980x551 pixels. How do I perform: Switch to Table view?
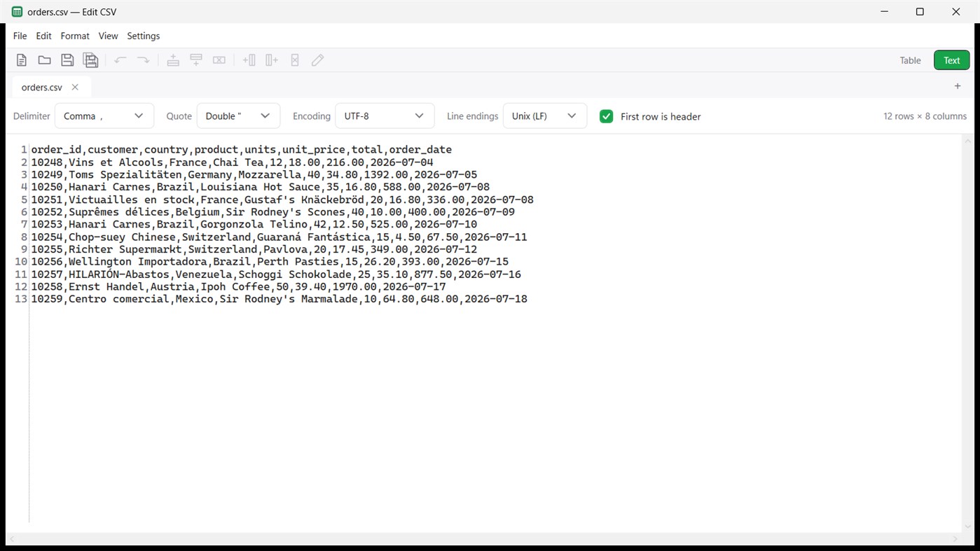click(910, 60)
